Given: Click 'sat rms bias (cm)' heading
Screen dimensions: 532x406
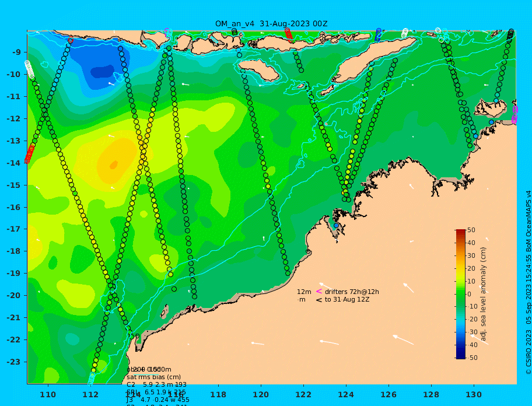Looking at the screenshot, I should (x=153, y=377).
